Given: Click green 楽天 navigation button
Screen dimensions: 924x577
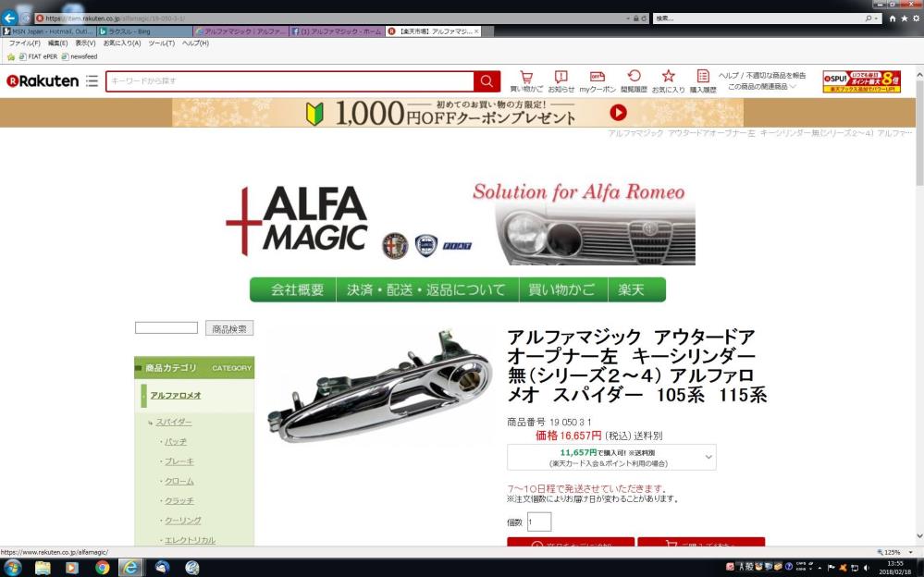Looking at the screenshot, I should pos(635,290).
